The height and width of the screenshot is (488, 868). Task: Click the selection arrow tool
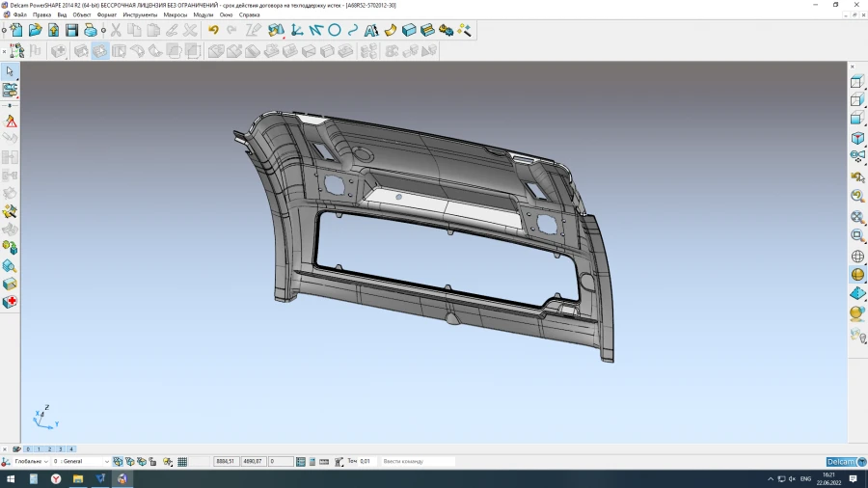[11, 71]
